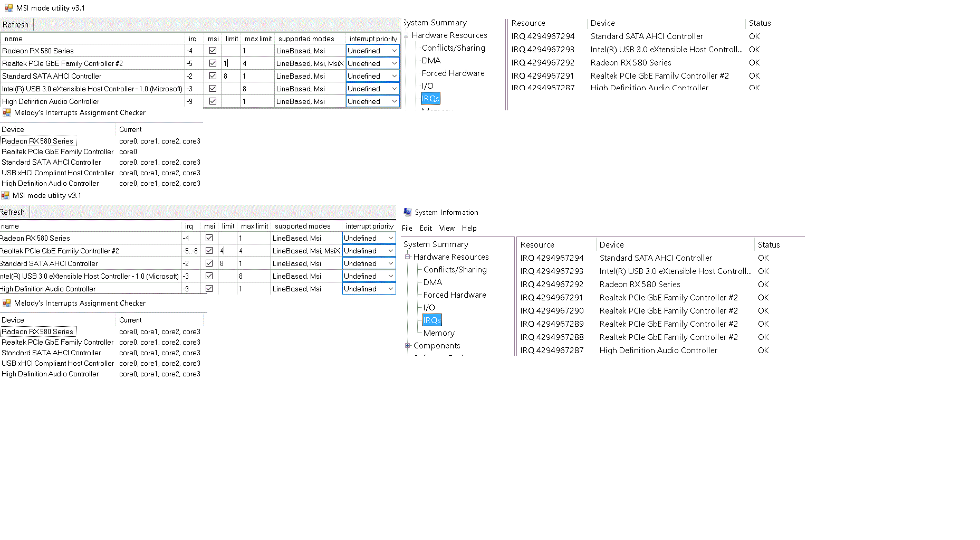Toggle msi checkbox for Realtek with irq -5..-8
The width and height of the screenshot is (980, 540).
pyautogui.click(x=209, y=251)
